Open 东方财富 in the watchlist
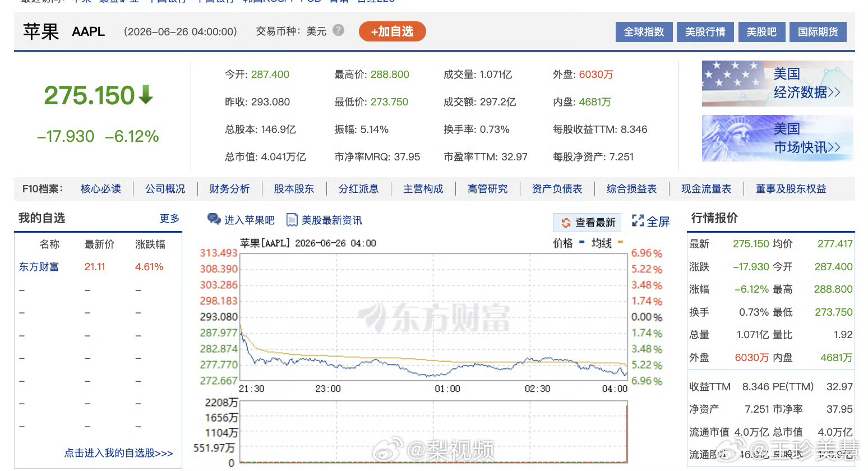The image size is (868, 471). [39, 267]
